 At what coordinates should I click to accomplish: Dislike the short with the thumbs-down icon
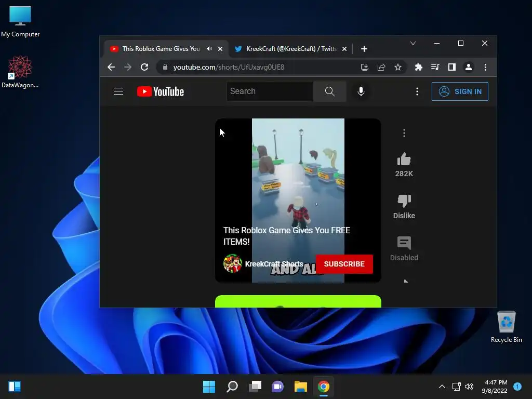coord(404,201)
